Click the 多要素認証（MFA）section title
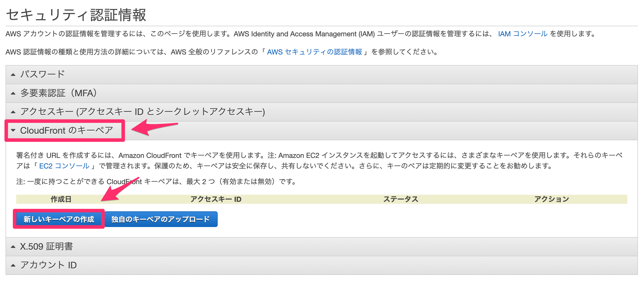The image size is (644, 281). pos(59,93)
